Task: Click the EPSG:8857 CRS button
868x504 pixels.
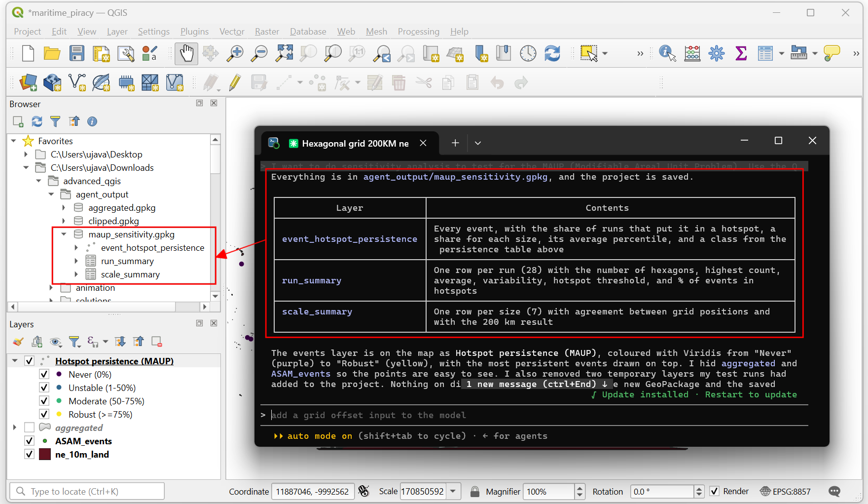Action: 786,491
